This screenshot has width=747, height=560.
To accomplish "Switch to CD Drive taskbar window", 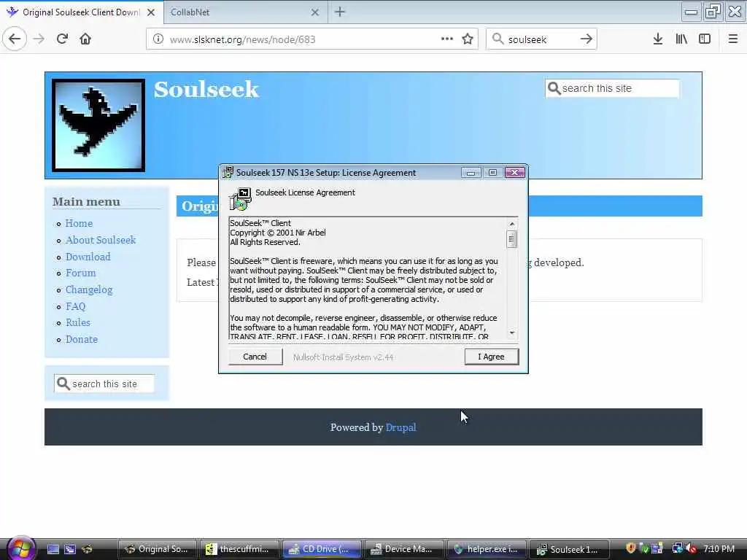I will (x=322, y=549).
